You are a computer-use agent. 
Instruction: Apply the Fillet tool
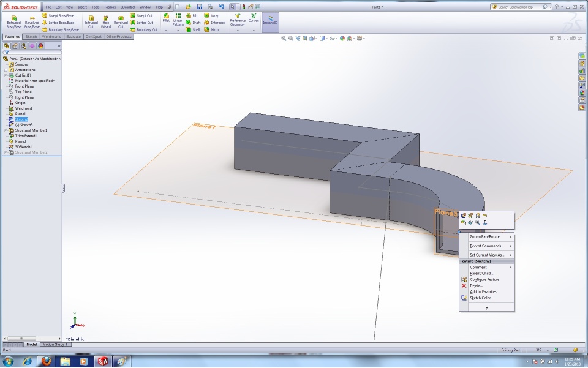(166, 18)
